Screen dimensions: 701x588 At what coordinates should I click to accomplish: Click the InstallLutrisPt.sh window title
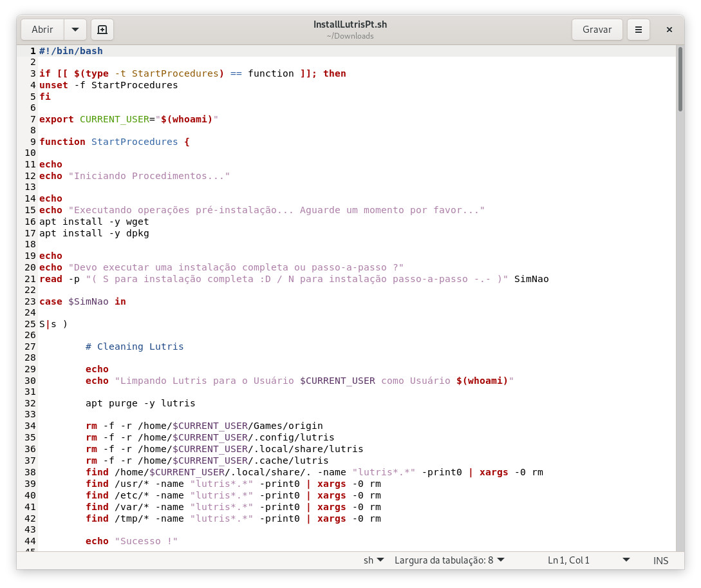(x=350, y=24)
